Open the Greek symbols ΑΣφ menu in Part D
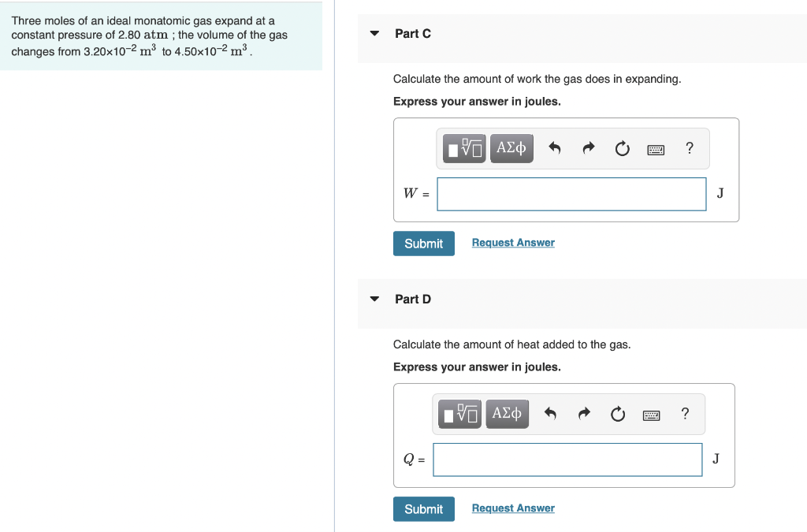This screenshot has height=532, width=807. click(507, 414)
